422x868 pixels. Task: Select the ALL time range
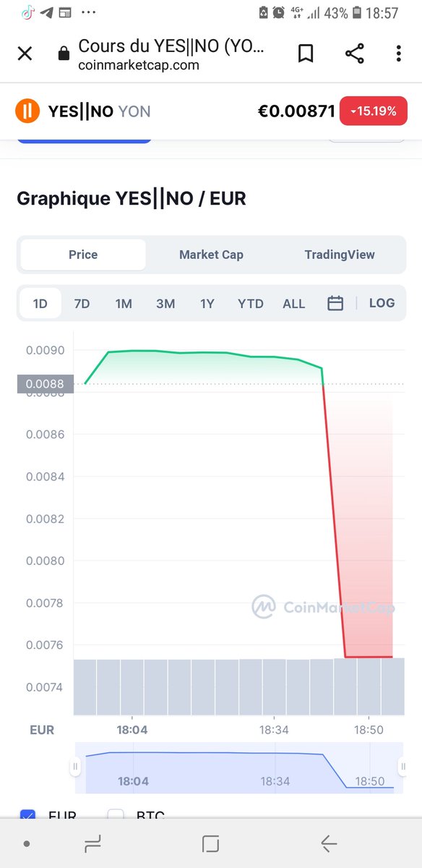pos(293,304)
